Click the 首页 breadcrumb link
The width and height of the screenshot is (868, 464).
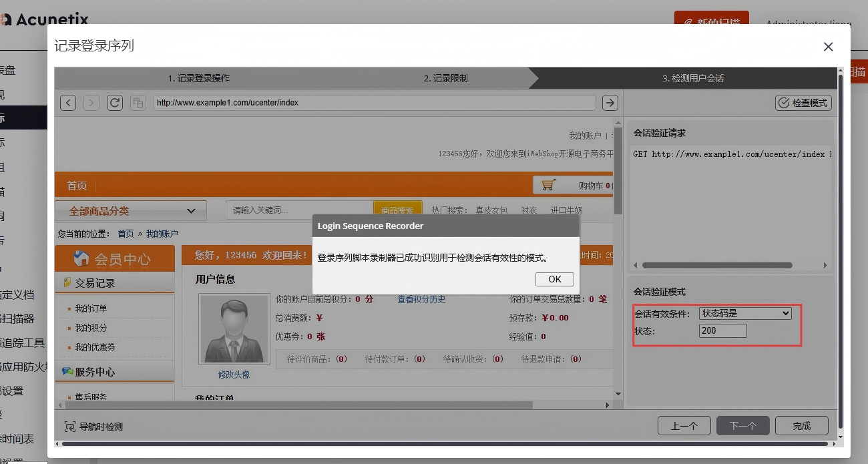click(x=126, y=234)
